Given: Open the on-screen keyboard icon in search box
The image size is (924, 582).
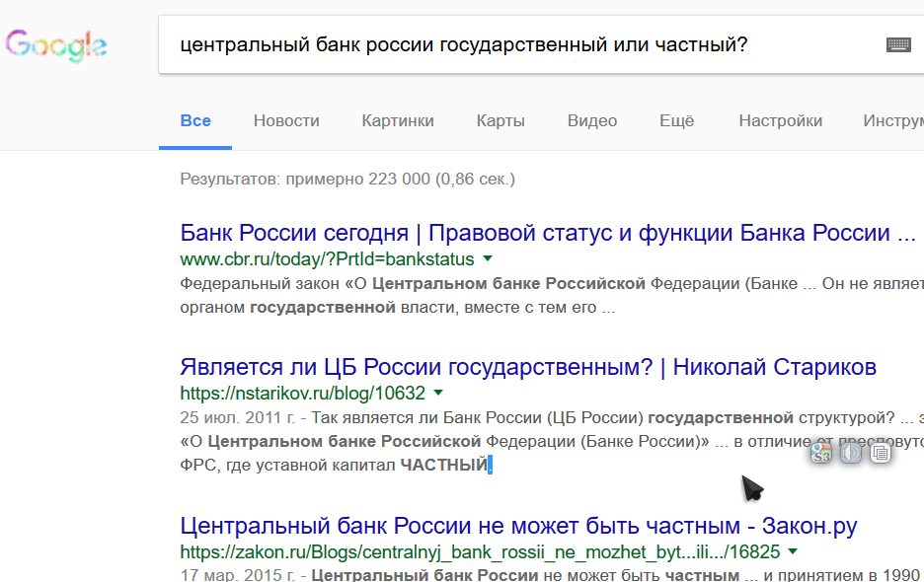Looking at the screenshot, I should click(x=898, y=44).
